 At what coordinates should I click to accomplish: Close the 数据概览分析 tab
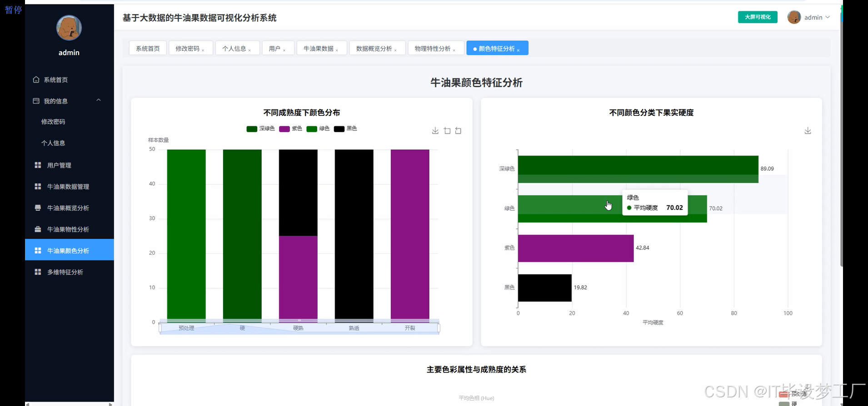coord(396,50)
